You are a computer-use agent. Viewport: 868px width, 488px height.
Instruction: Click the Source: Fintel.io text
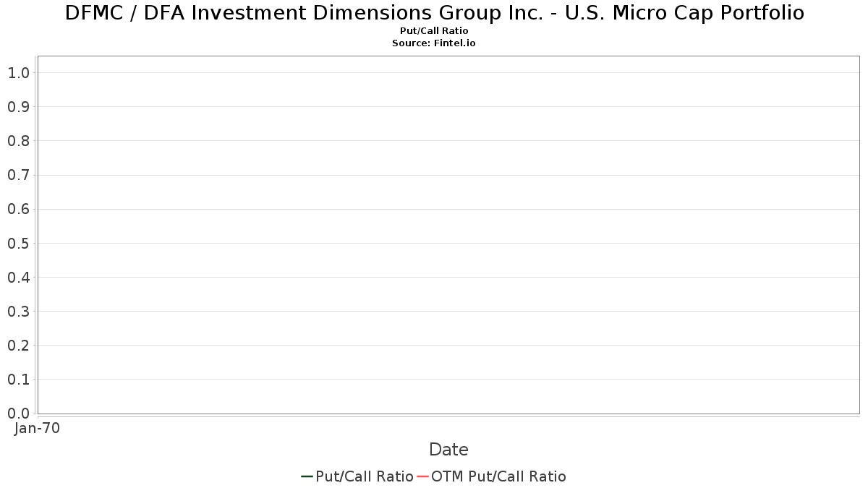coord(434,43)
